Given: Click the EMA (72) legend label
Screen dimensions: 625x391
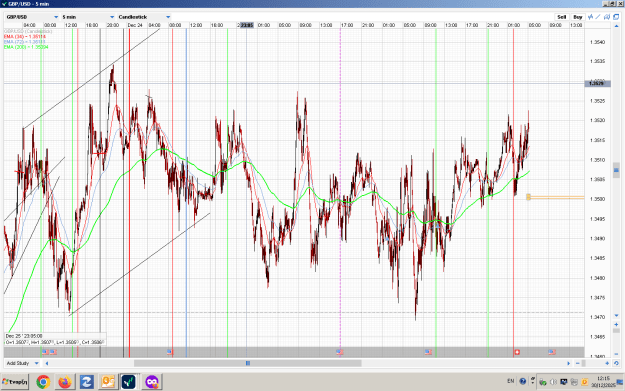Looking at the screenshot, I should click(25, 42).
